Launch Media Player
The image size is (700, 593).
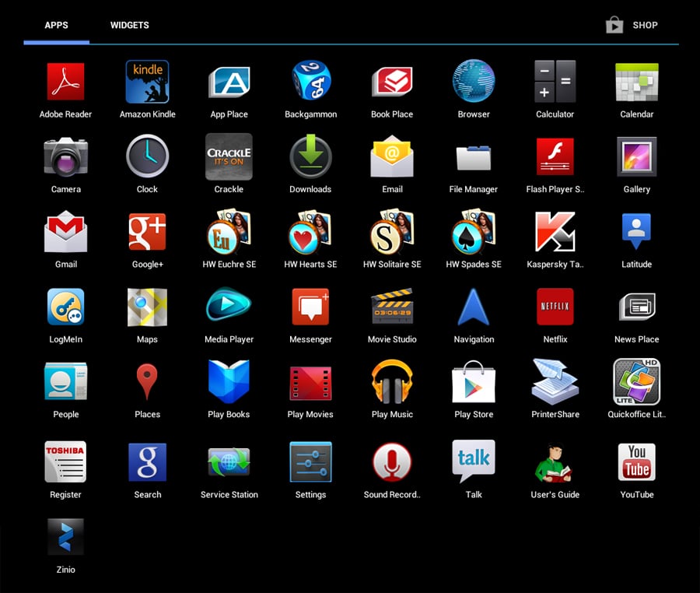pyautogui.click(x=229, y=305)
